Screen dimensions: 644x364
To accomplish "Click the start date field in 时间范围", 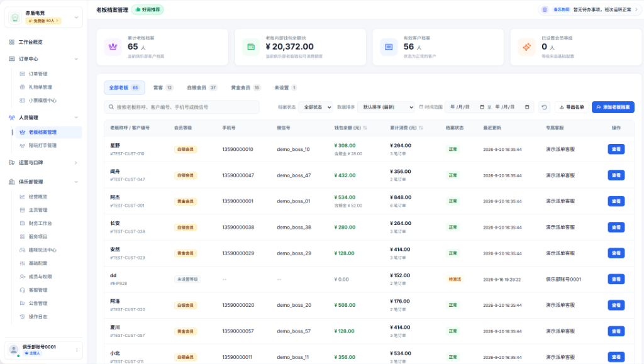I will coord(467,107).
